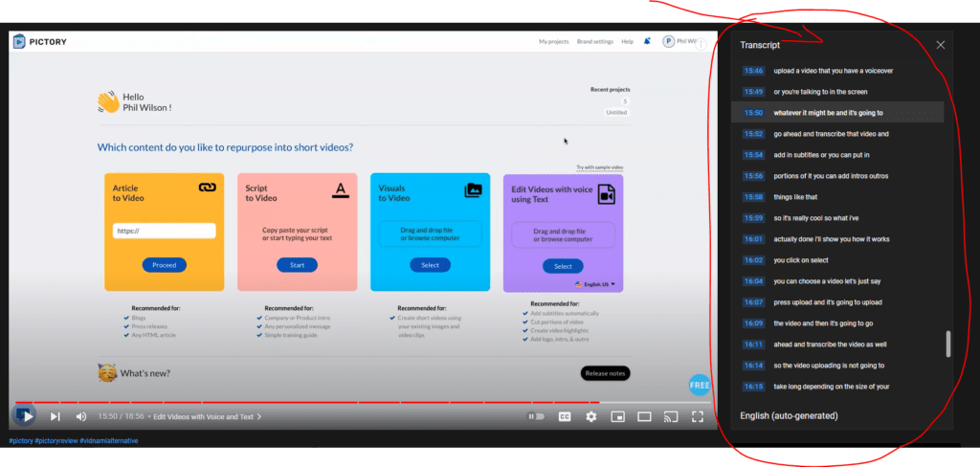Image resolution: width=980 pixels, height=467 pixels.
Task: Click transcript line 'take long depending on the size'
Action: click(832, 387)
